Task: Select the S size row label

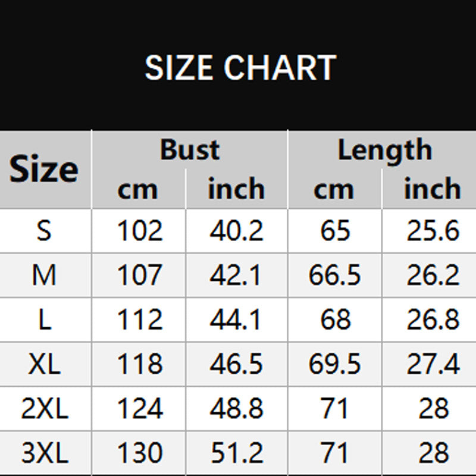Action: tap(45, 231)
